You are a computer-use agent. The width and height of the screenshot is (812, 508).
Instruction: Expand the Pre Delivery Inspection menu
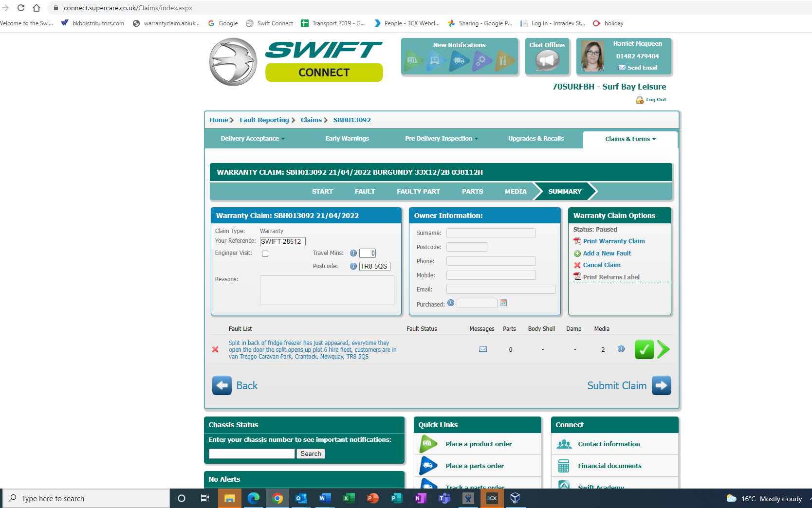(442, 139)
